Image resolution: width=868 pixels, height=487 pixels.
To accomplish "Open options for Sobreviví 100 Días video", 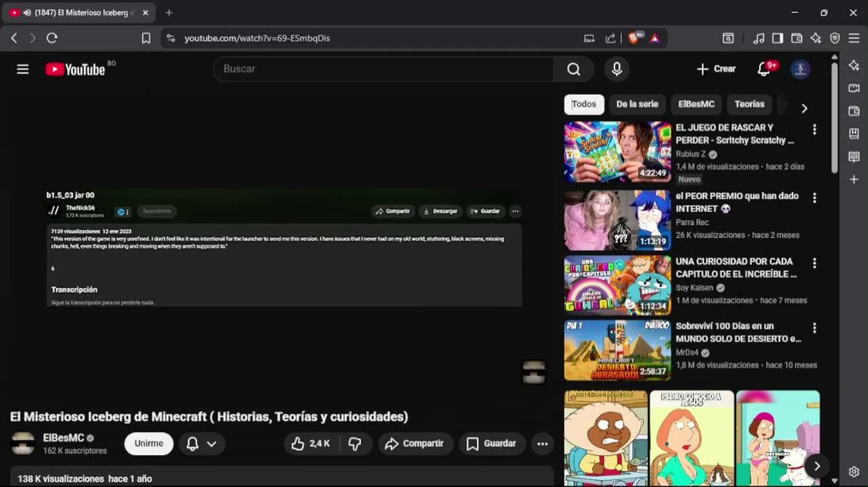I will click(x=814, y=328).
